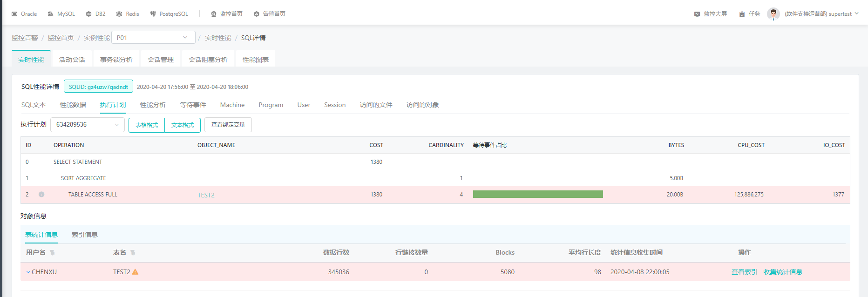This screenshot has height=297, width=868.
Task: Click the filter icon beside 用户名
Action: [x=52, y=253]
